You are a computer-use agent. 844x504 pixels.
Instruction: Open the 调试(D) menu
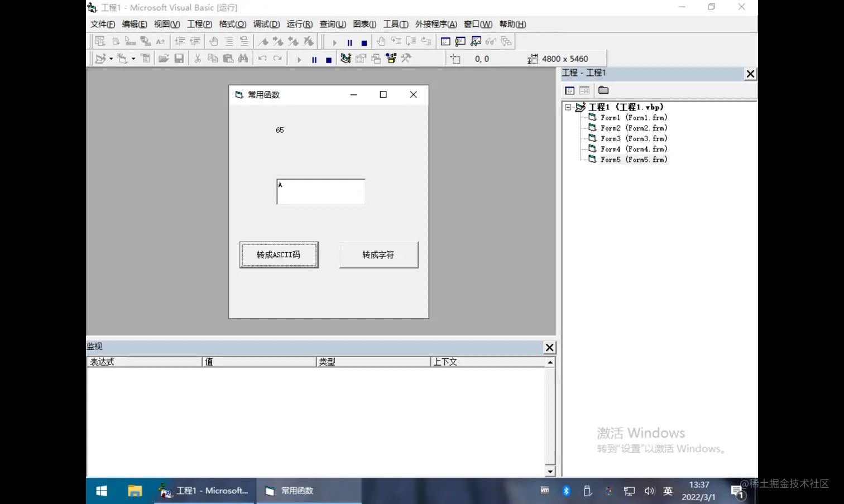(x=266, y=24)
